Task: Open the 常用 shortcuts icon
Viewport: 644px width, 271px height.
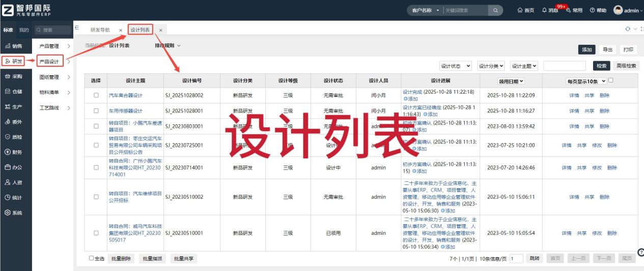Action: (574, 10)
